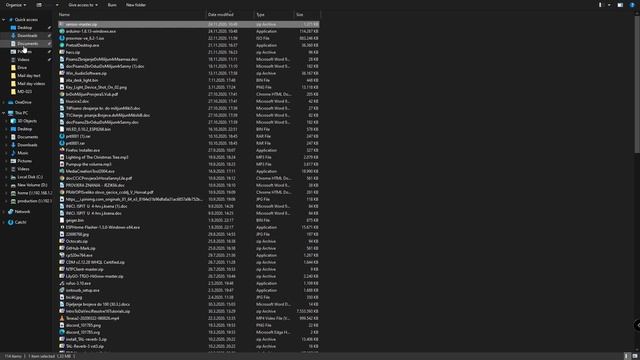Expand Local Disk (C:) node arrow
This screenshot has width=640, height=360.
coord(7,177)
